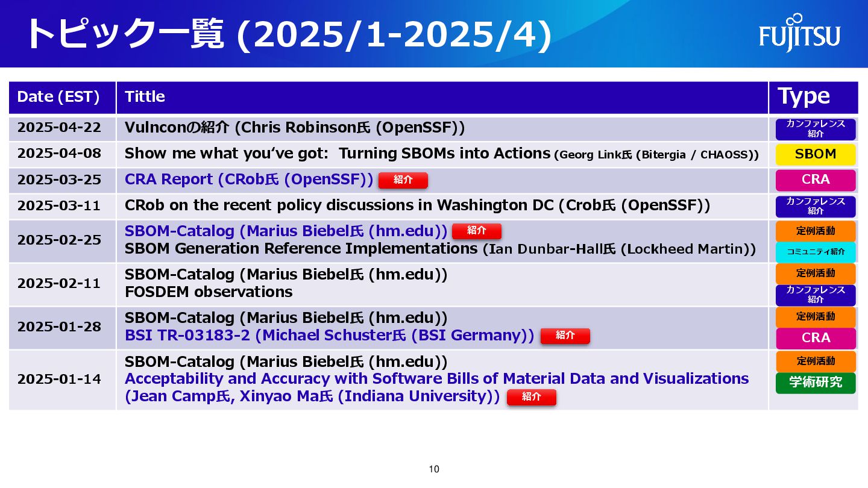
Task: Select the orange 定例活動 tag for 2025-02-25
Action: [x=816, y=231]
